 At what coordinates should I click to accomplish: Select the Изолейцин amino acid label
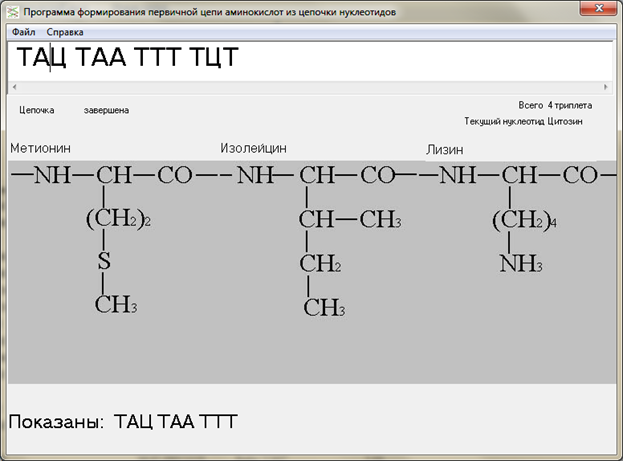253,148
